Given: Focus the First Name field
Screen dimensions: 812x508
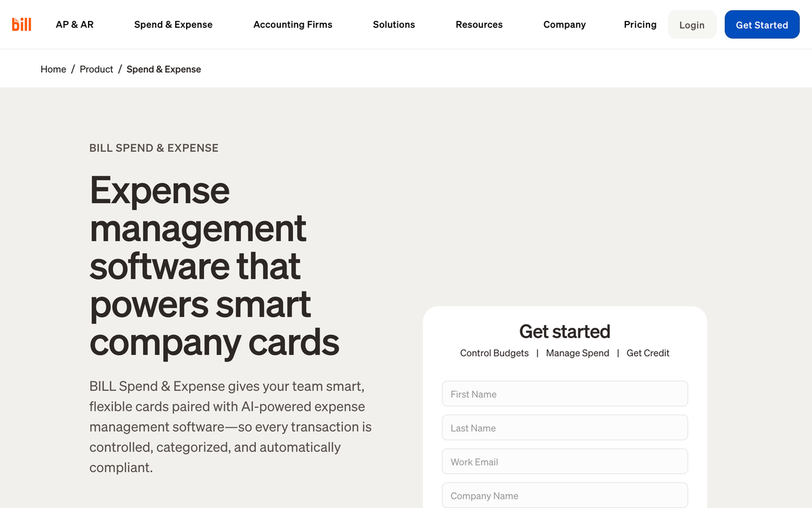Looking at the screenshot, I should (x=565, y=394).
